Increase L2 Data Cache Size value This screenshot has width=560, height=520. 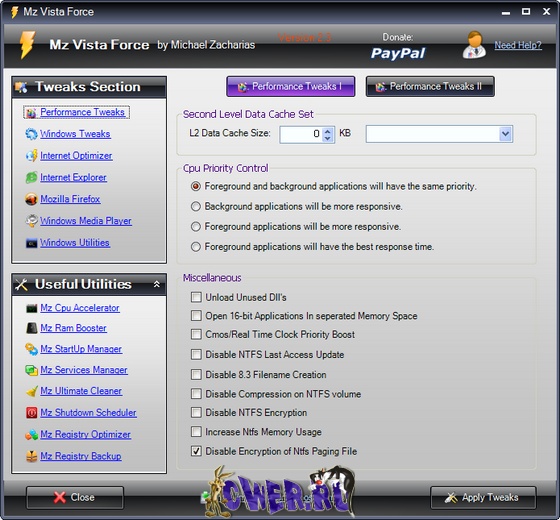[x=328, y=131]
